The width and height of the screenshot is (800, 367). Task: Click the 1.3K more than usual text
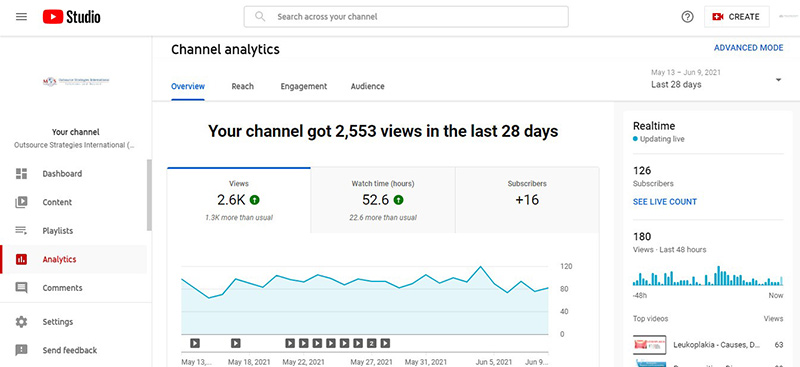[x=239, y=217]
